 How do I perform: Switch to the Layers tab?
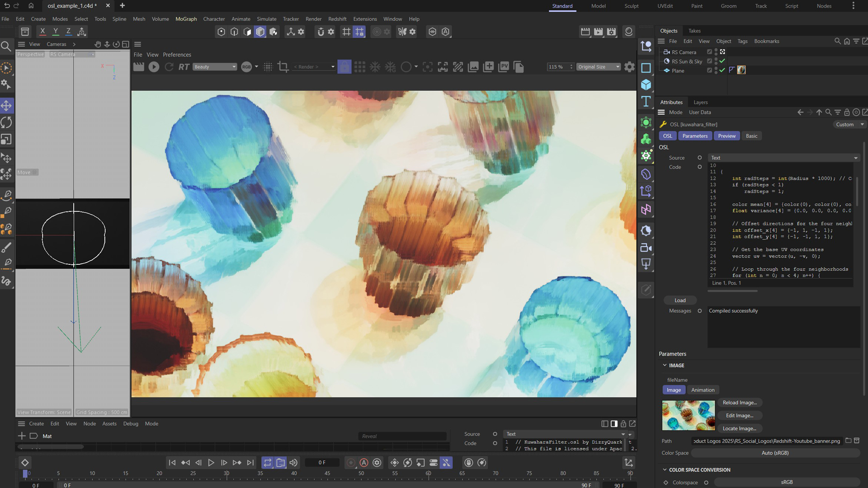[x=700, y=103]
